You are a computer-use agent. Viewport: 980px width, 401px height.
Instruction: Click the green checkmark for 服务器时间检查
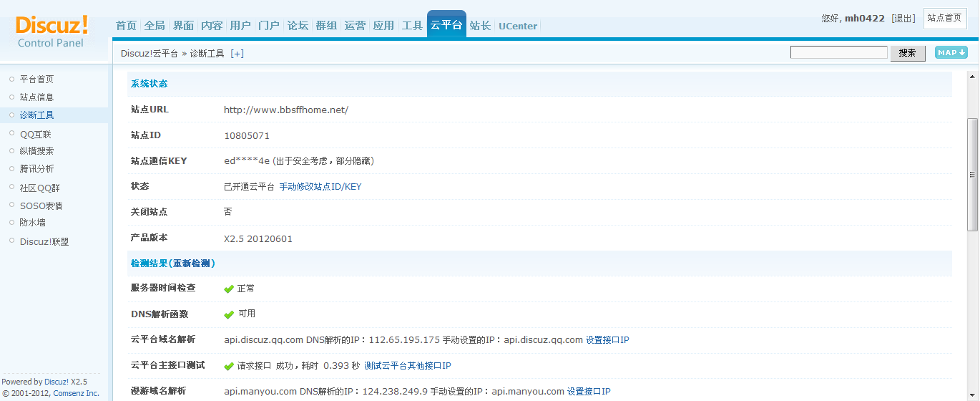pos(229,289)
